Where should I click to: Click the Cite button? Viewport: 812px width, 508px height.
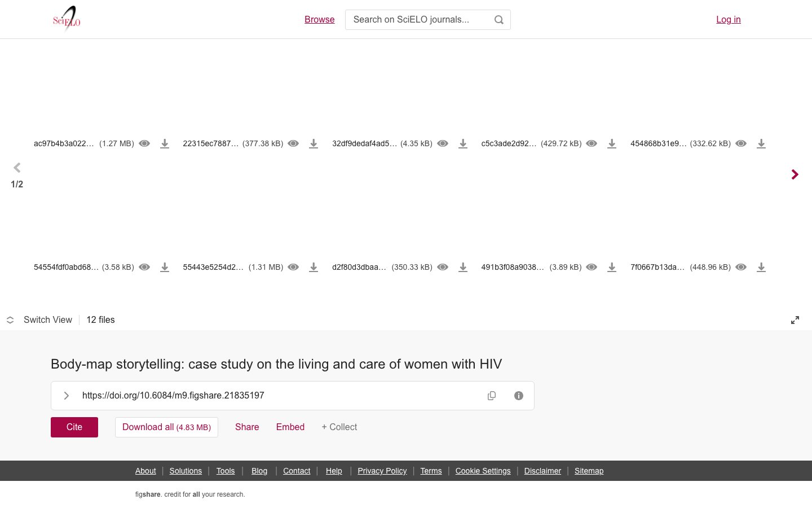[x=74, y=427]
